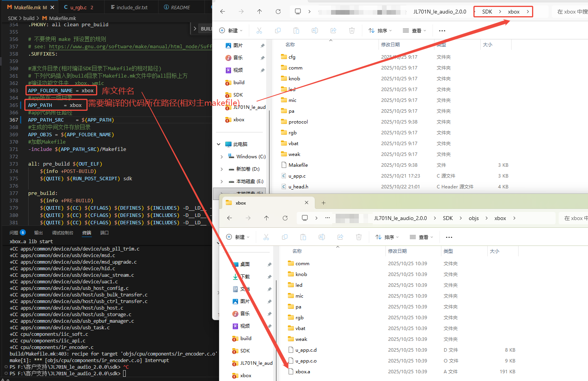Select u_head.h in the upper Explorer window
This screenshot has width=588, height=381.
point(298,187)
